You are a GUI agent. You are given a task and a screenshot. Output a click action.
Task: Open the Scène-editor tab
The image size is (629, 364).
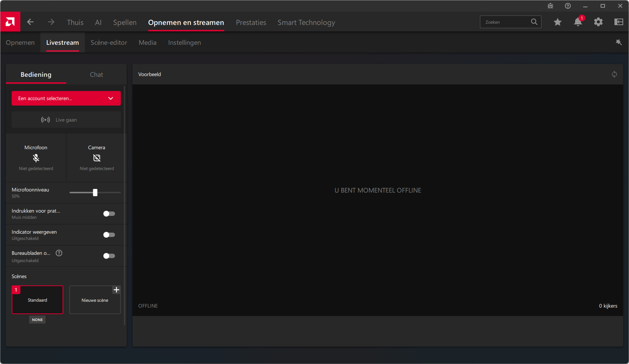[x=109, y=43]
